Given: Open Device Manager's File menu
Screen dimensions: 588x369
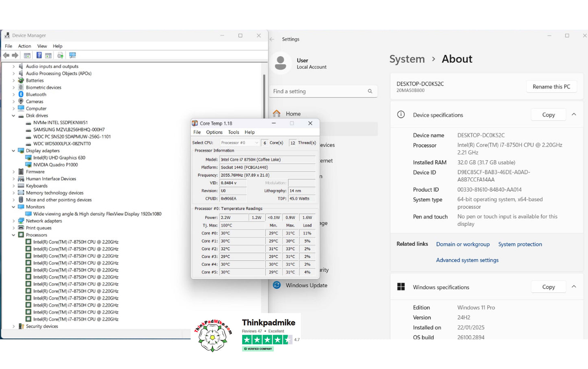Looking at the screenshot, I should click(x=9, y=46).
